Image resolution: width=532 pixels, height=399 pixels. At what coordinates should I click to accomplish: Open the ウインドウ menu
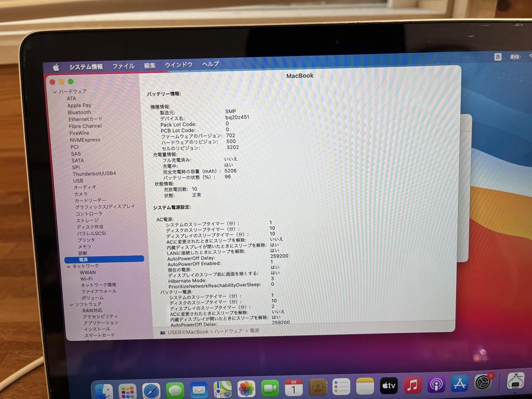(x=178, y=65)
